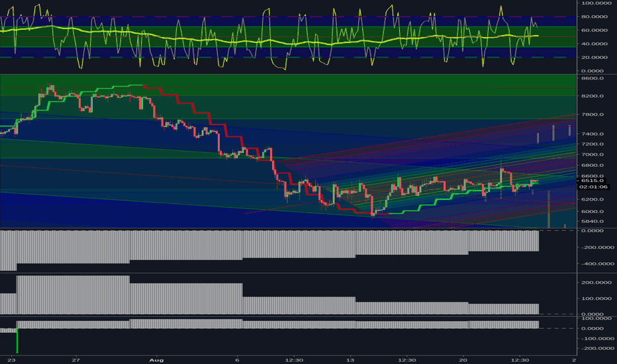The width and height of the screenshot is (617, 364).
Task: Select the 8200.0 price axis label
Action: coord(593,96)
